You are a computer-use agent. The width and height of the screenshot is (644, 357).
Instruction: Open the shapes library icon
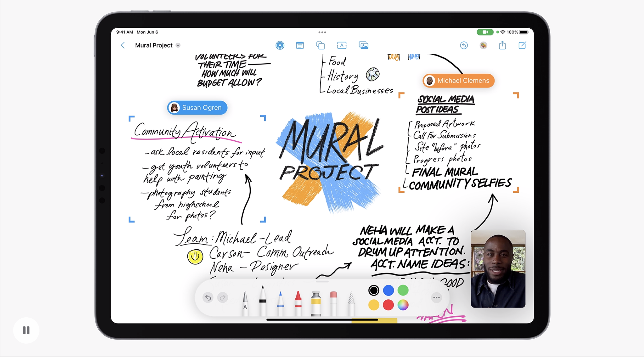point(320,45)
